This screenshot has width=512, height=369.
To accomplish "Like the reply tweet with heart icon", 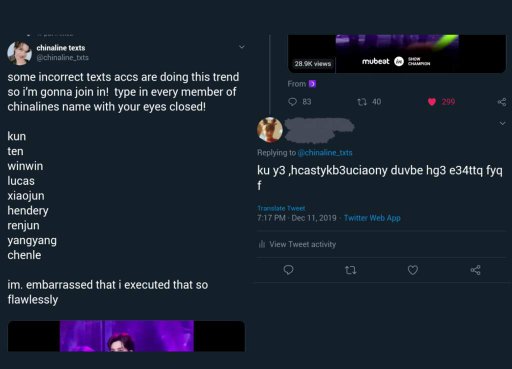I will pyautogui.click(x=413, y=270).
